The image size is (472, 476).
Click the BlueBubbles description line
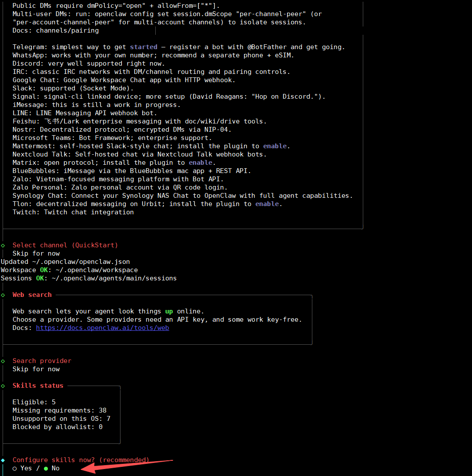tap(132, 171)
